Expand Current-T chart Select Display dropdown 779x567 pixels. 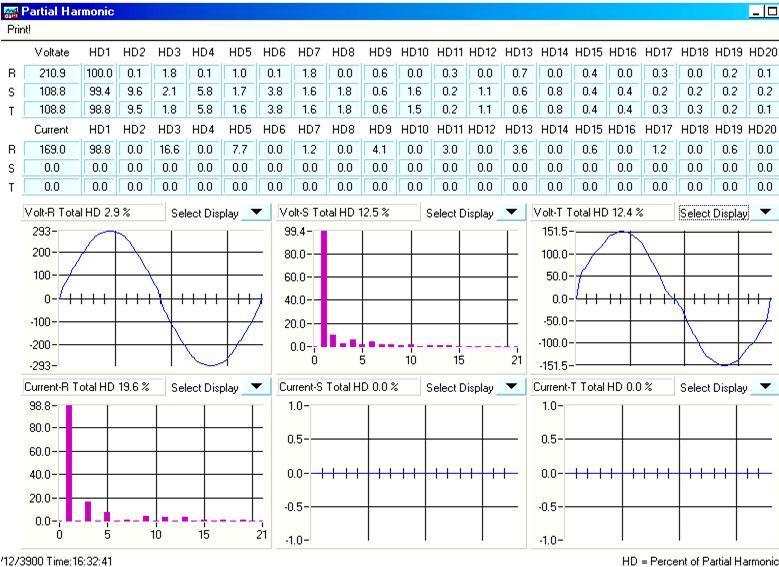pyautogui.click(x=766, y=387)
